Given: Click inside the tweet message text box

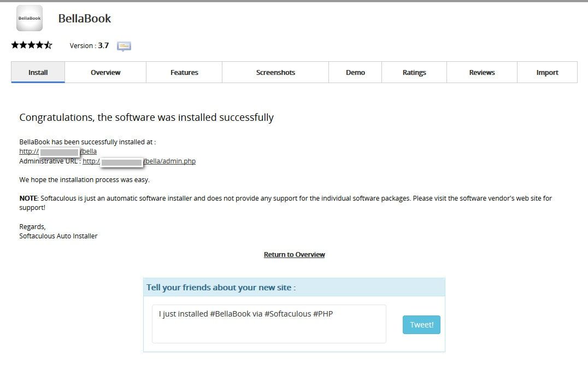Looking at the screenshot, I should point(269,324).
